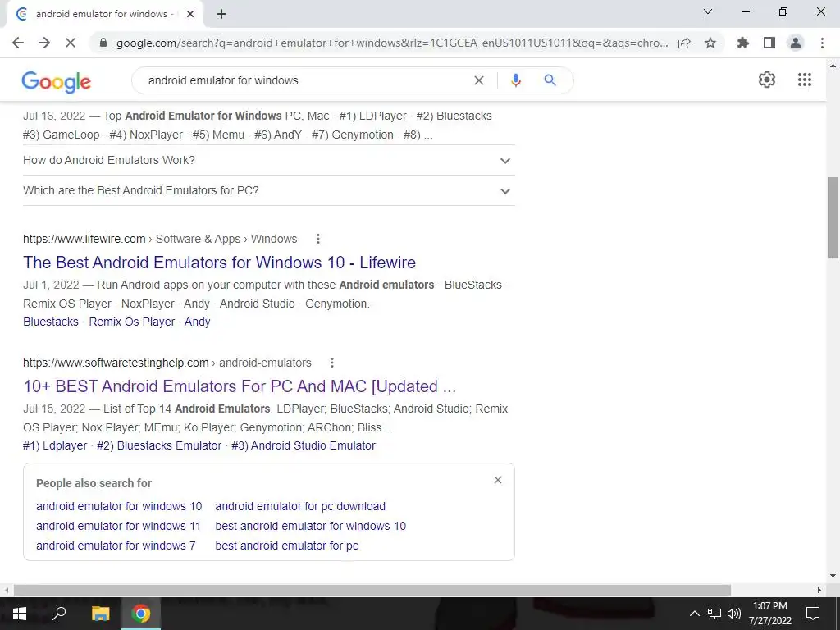Close the android emulator search tab
This screenshot has width=840, height=630.
(190, 15)
